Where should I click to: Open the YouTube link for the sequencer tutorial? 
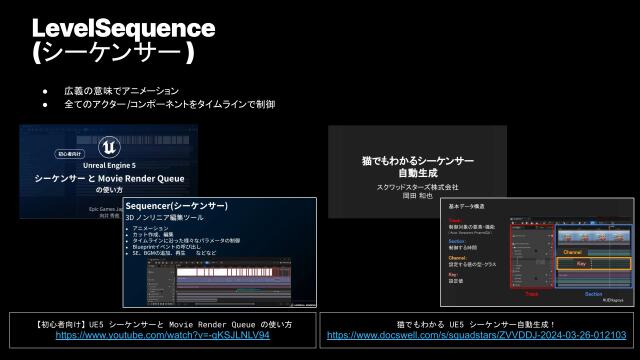(x=162, y=335)
